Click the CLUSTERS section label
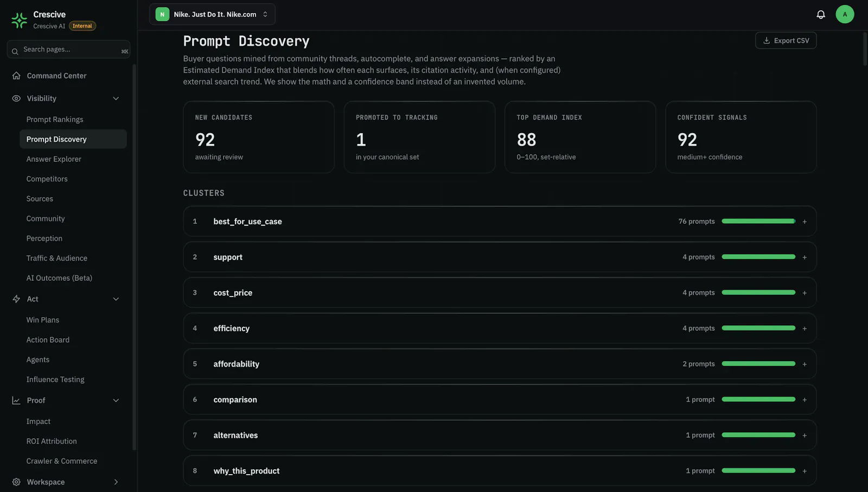The height and width of the screenshot is (492, 868). [x=204, y=193]
